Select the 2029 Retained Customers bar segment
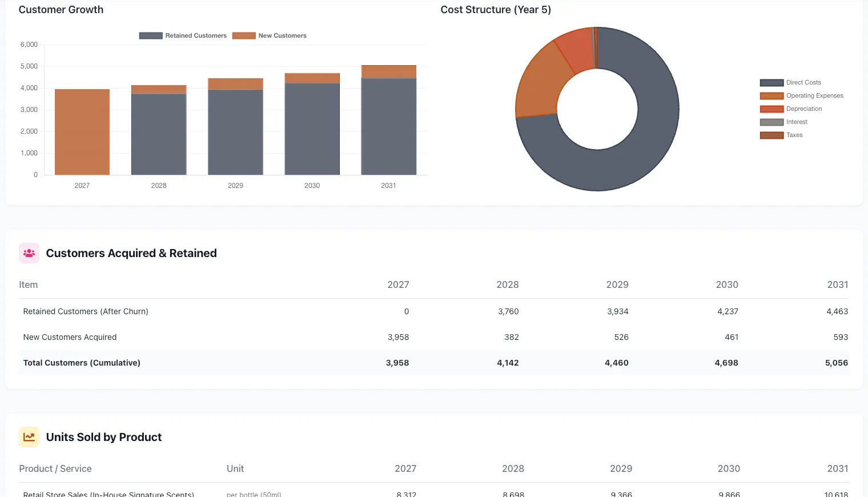The image size is (868, 497). (x=235, y=132)
